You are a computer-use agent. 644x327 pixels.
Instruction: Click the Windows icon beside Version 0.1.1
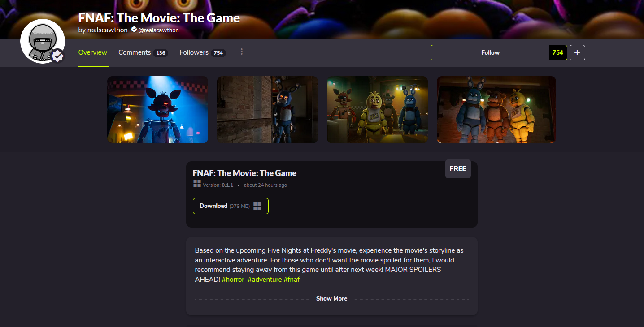197,184
